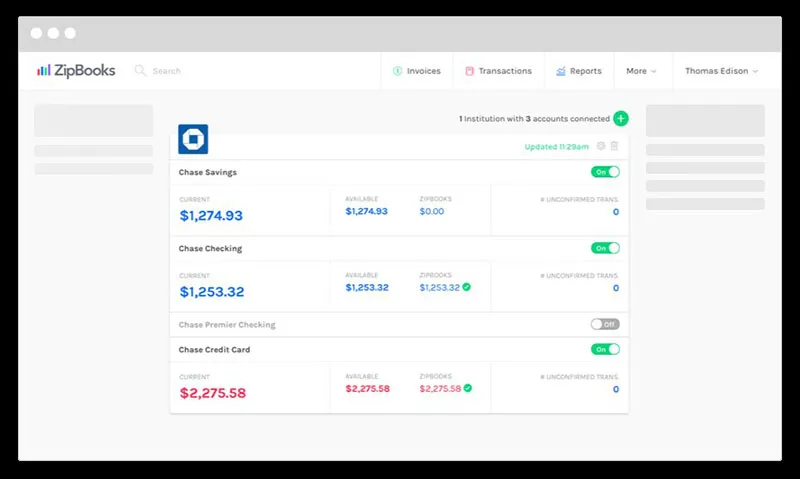Click Chase Credit Card available balance $2,275.58
Image resolution: width=800 pixels, height=479 pixels.
click(x=367, y=389)
